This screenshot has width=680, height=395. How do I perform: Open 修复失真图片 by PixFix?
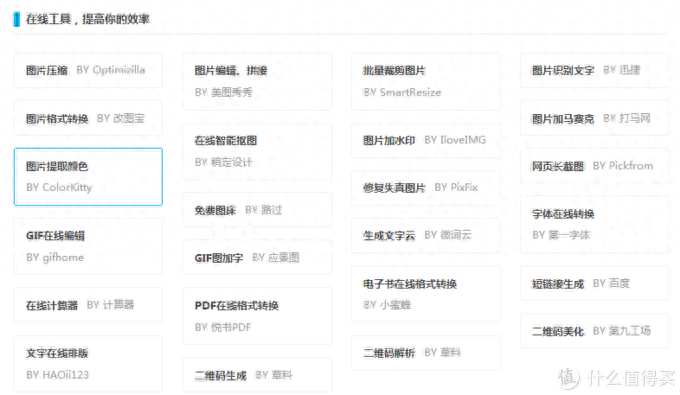(426, 188)
